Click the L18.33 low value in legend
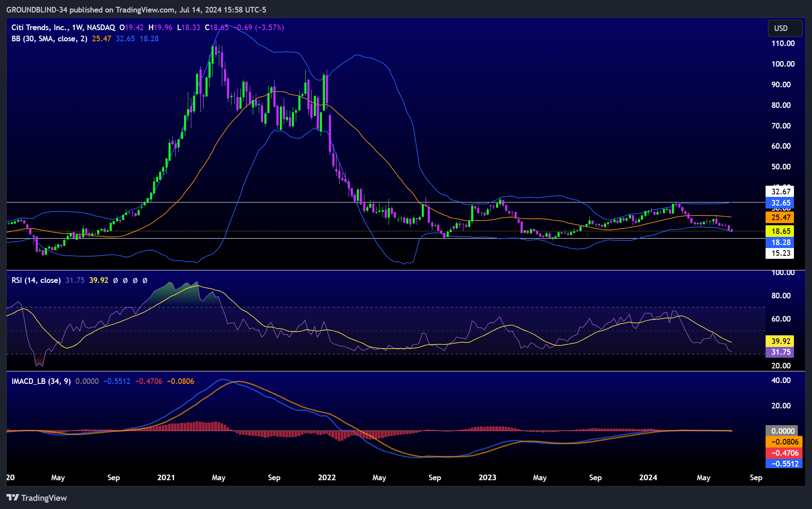This screenshot has width=812, height=509. tap(189, 28)
